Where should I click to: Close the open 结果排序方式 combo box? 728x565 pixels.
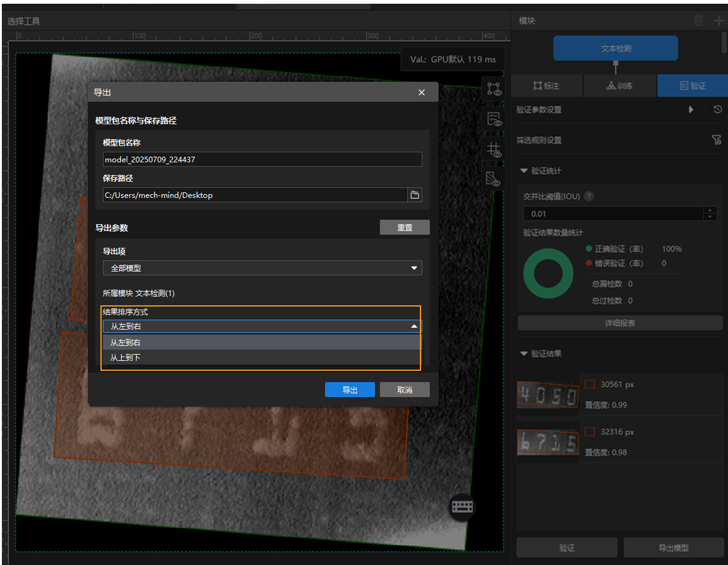tap(263, 326)
